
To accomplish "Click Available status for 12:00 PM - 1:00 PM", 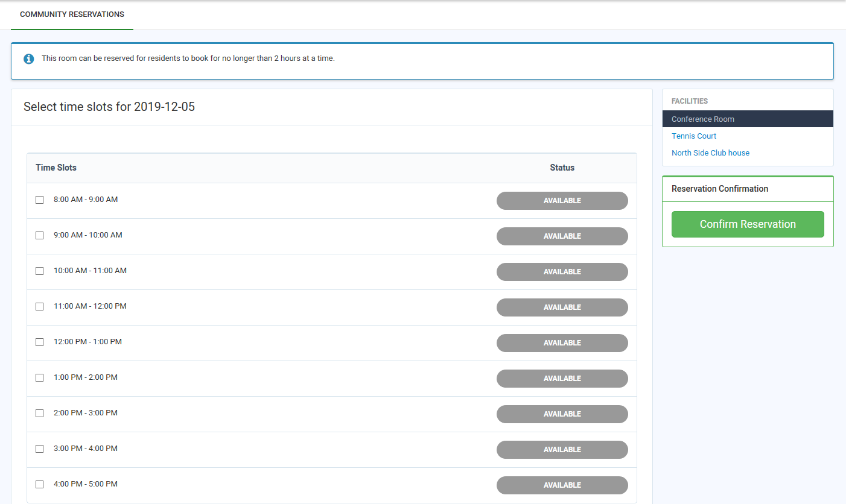I will point(562,343).
